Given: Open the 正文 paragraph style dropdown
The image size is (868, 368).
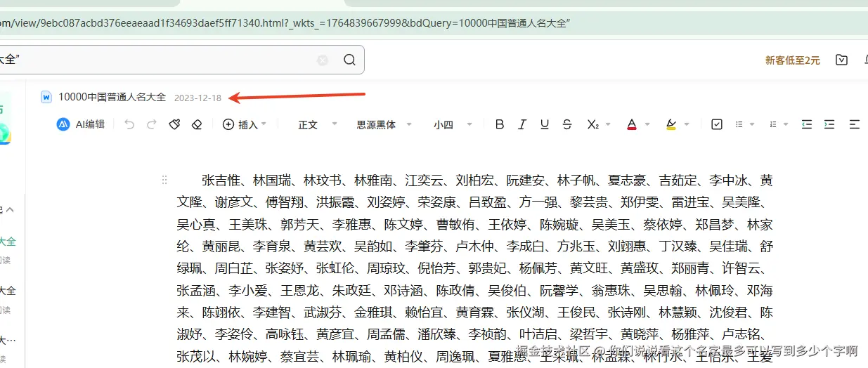Looking at the screenshot, I should tap(318, 124).
